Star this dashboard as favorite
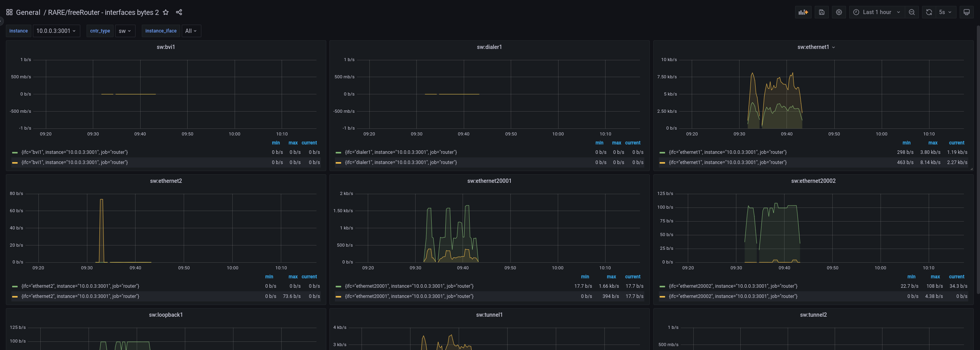Image resolution: width=980 pixels, height=350 pixels. click(166, 12)
